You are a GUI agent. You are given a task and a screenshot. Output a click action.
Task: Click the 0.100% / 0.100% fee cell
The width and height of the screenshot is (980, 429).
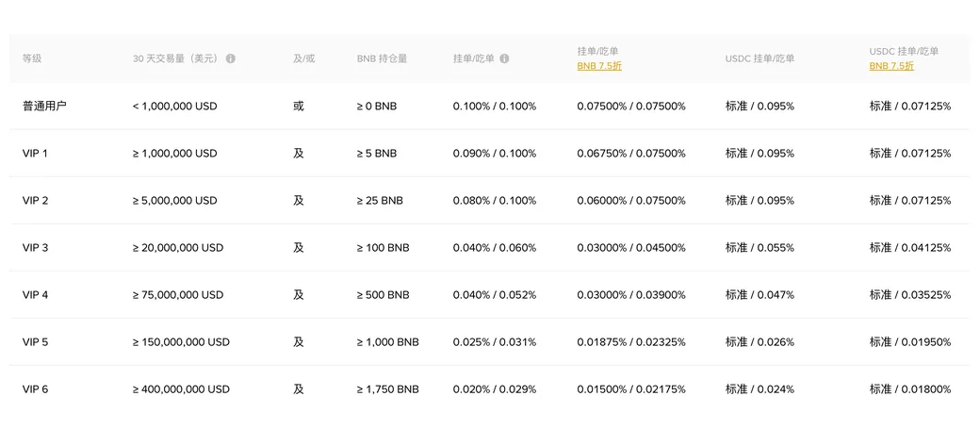pos(495,107)
